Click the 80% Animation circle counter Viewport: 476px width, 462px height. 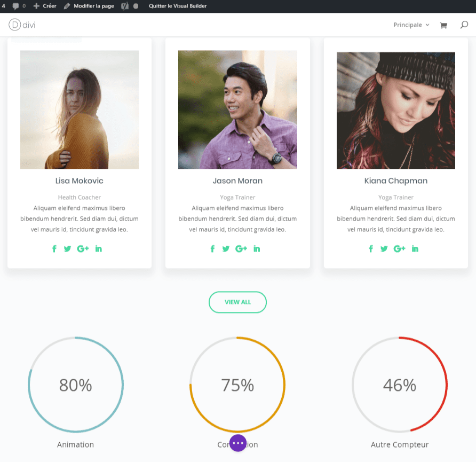(x=75, y=385)
